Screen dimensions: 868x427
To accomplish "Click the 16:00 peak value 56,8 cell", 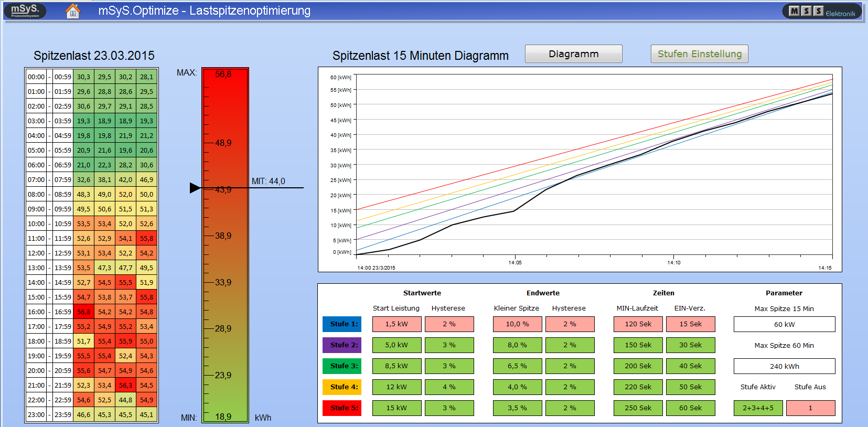I will tap(84, 312).
